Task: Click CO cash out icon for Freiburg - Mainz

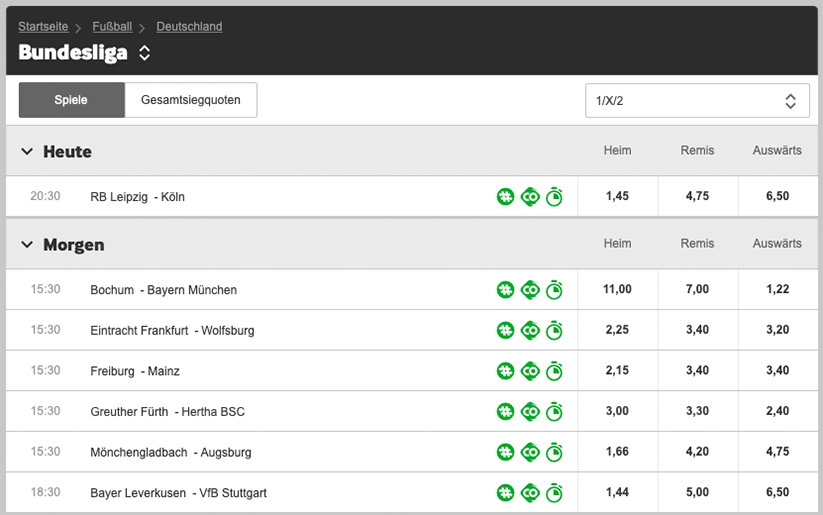Action: point(530,371)
